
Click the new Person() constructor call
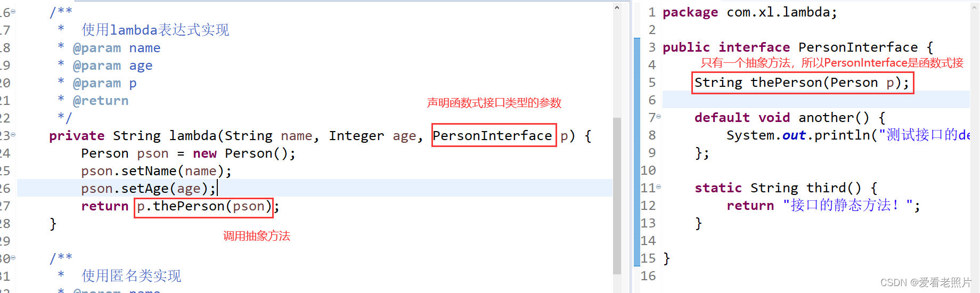244,153
